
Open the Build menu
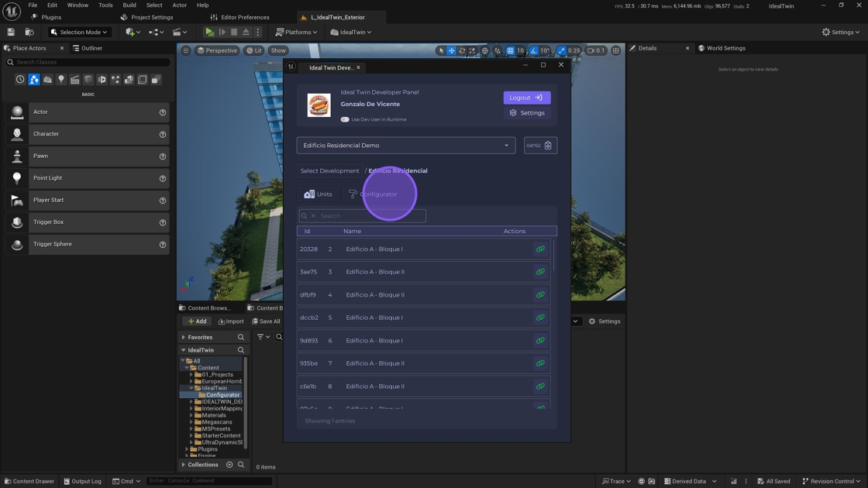tap(129, 5)
